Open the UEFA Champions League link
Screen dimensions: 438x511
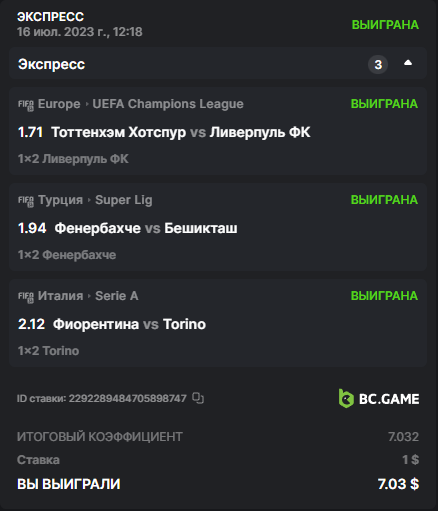(168, 104)
